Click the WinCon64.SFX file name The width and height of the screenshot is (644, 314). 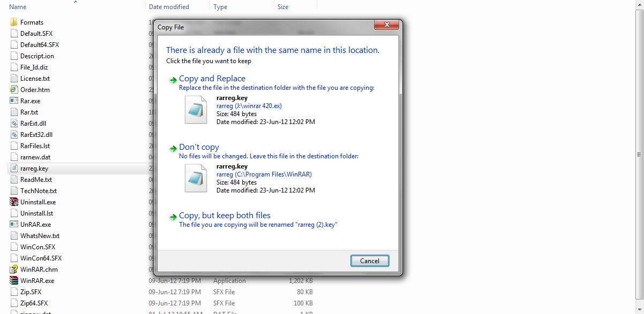[41, 258]
